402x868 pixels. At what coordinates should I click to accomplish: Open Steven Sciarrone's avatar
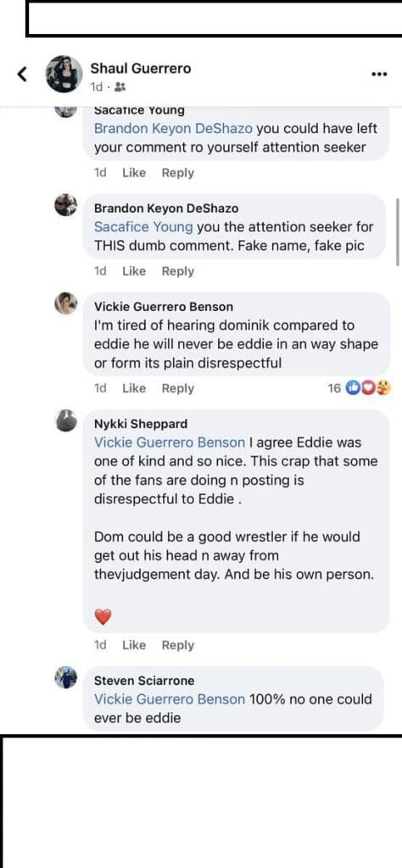pyautogui.click(x=66, y=677)
